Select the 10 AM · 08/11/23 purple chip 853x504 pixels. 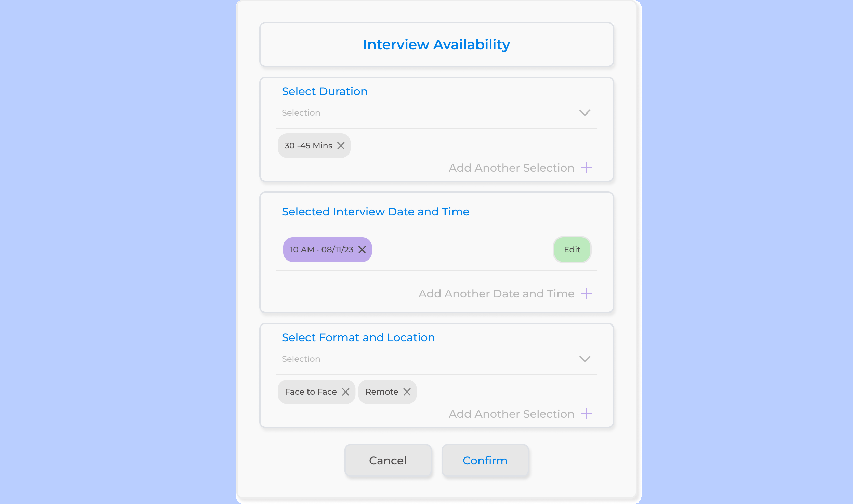(321, 250)
